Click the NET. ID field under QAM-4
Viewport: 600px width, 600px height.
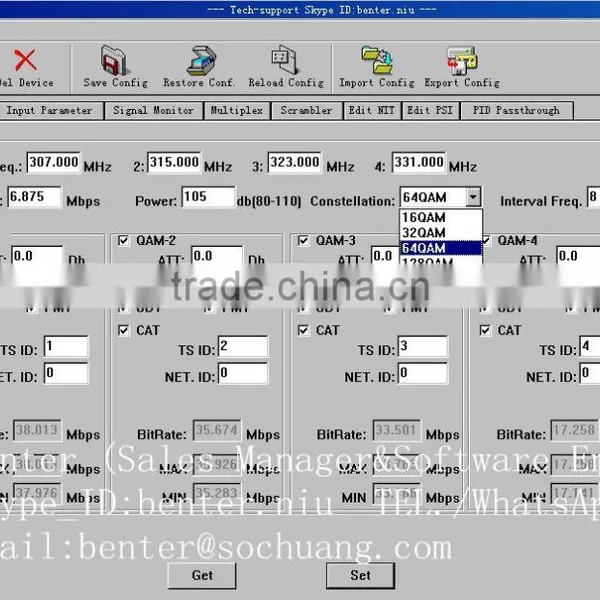coord(590,373)
